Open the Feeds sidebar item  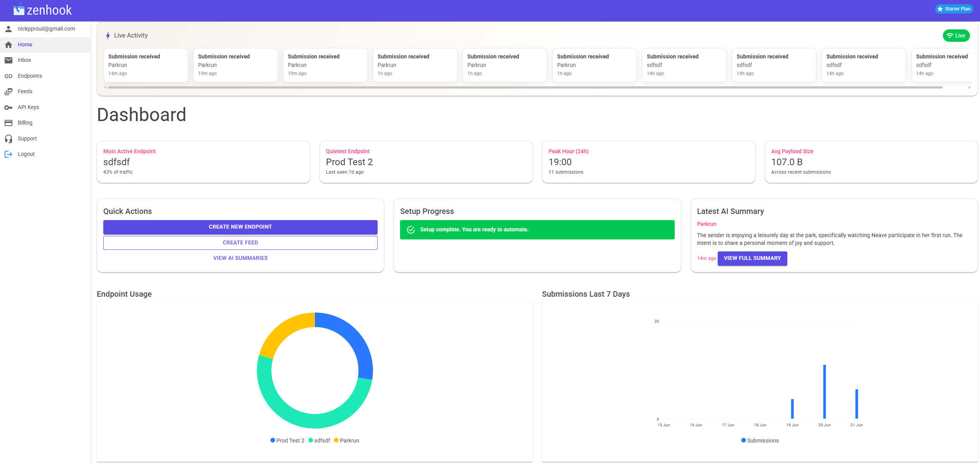tap(45, 92)
